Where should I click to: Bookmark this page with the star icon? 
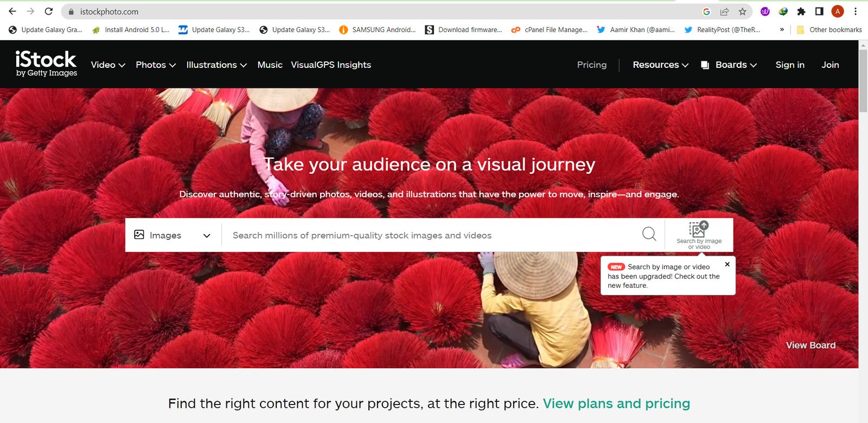pos(743,11)
